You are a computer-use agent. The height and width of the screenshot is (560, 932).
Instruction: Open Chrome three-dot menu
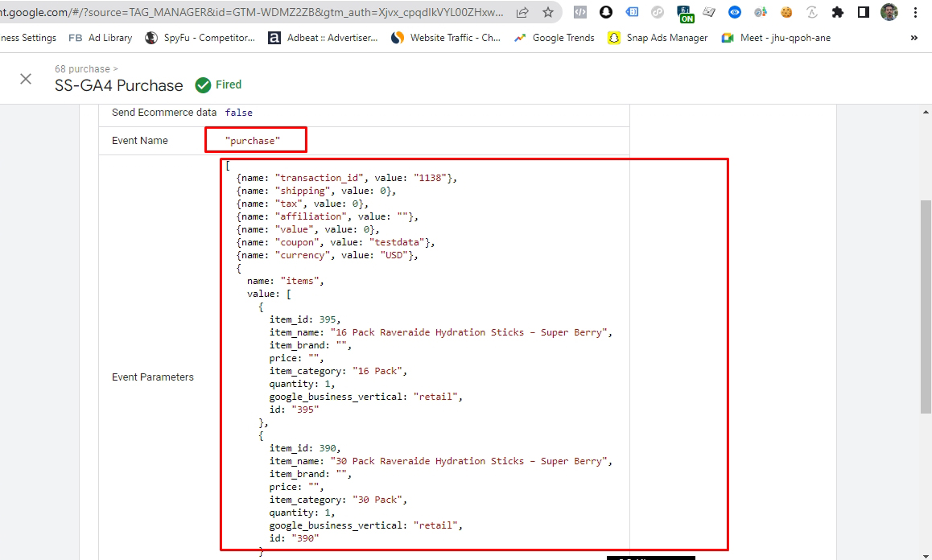click(x=916, y=12)
